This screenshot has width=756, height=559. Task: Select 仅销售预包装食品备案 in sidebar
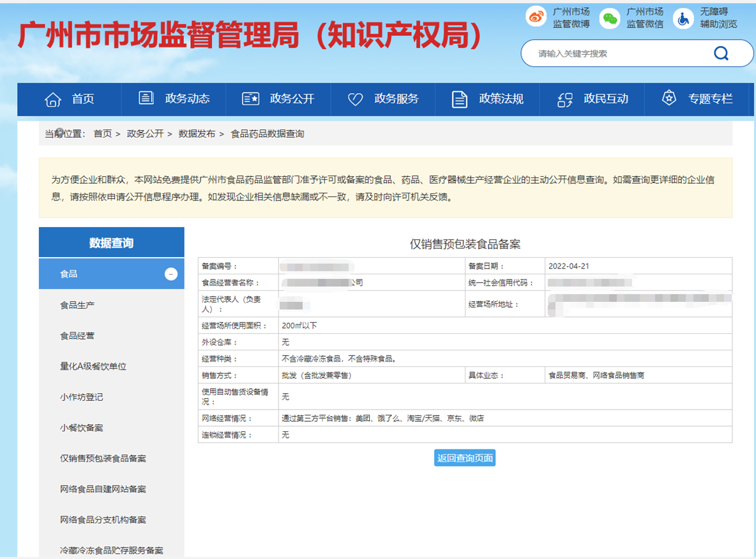pos(103,458)
